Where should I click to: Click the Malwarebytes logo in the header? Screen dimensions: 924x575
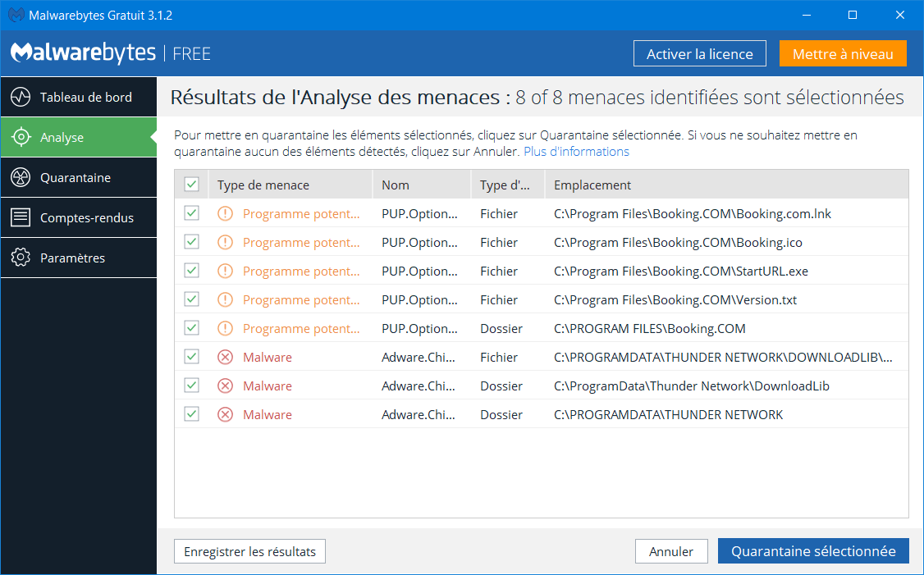click(x=83, y=53)
